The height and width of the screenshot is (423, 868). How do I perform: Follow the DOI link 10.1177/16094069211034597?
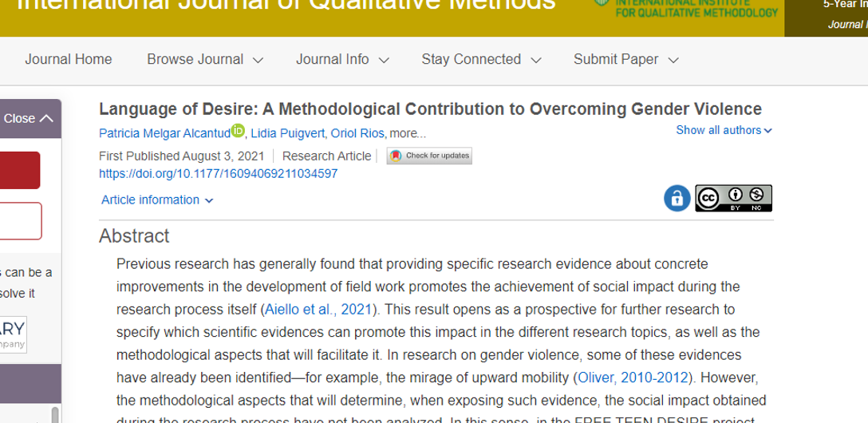click(x=218, y=174)
